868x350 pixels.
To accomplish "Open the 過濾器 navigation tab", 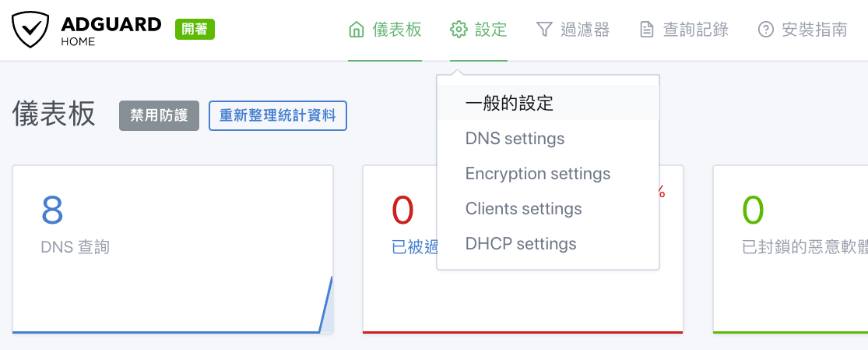I will [573, 30].
